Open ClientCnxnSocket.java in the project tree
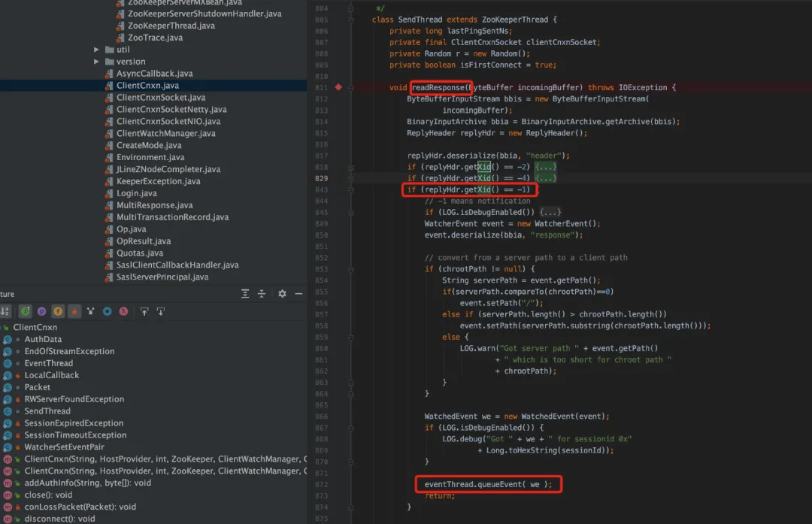Image resolution: width=812 pixels, height=524 pixels. tap(161, 97)
